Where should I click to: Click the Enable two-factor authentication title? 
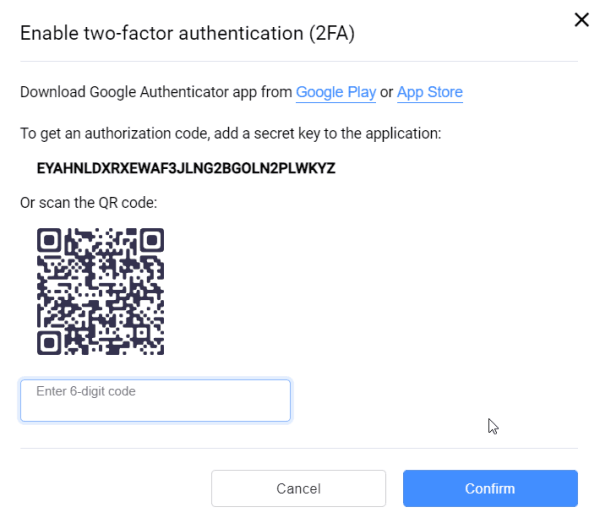pyautogui.click(x=188, y=33)
